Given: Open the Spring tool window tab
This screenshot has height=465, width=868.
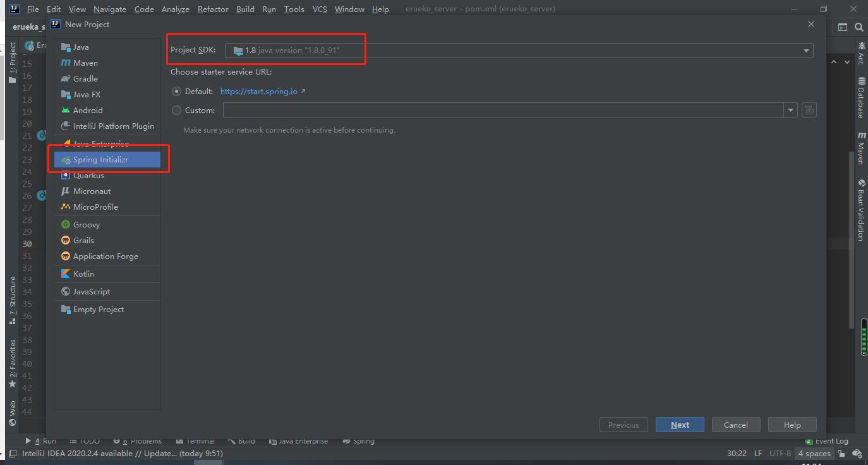Looking at the screenshot, I should (x=358, y=441).
